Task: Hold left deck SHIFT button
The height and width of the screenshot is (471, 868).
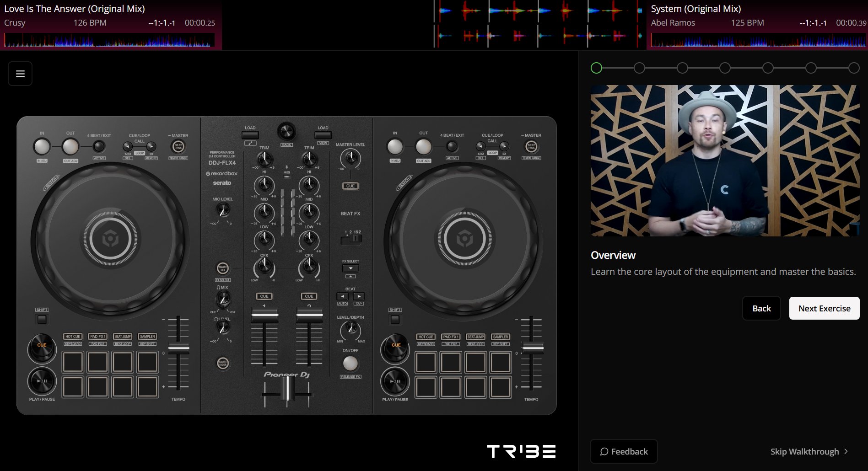Action: (x=42, y=319)
